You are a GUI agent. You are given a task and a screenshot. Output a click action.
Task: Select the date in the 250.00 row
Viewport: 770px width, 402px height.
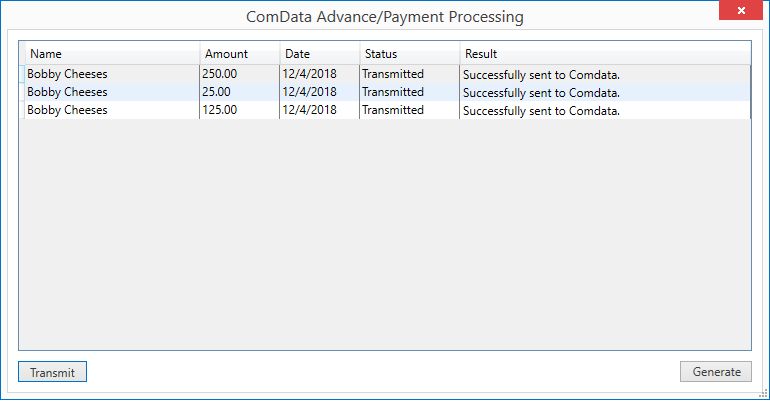coord(309,74)
